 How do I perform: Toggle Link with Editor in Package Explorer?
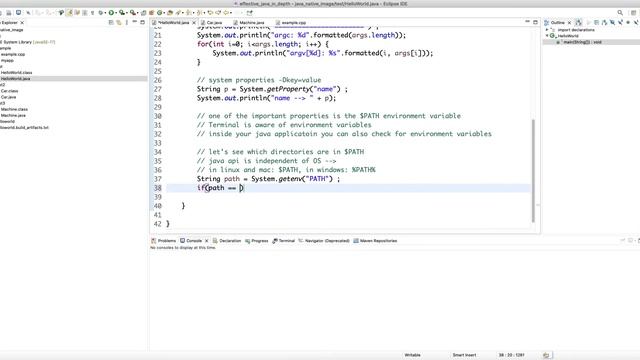coord(118,22)
